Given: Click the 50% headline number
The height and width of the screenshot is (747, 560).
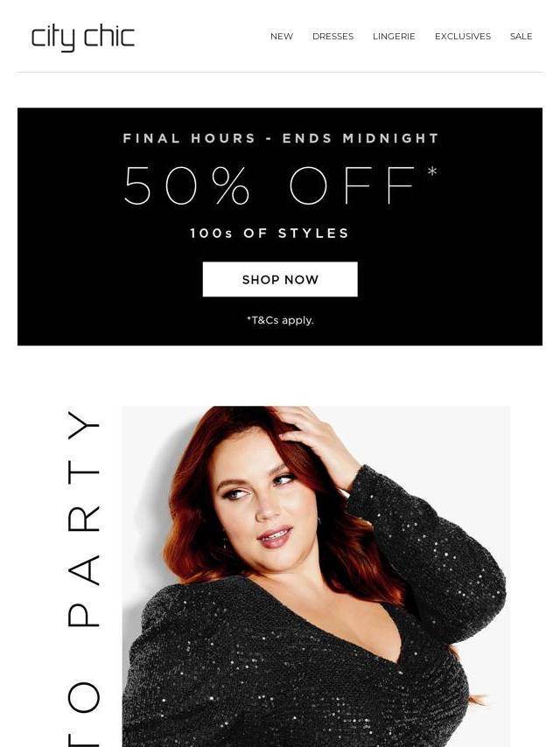Looking at the screenshot, I should (x=186, y=185).
